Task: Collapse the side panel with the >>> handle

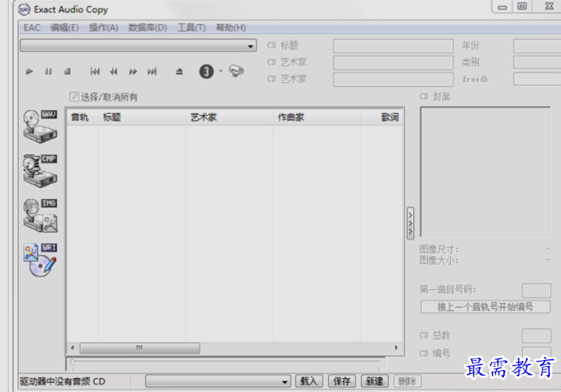Action: 410,223
